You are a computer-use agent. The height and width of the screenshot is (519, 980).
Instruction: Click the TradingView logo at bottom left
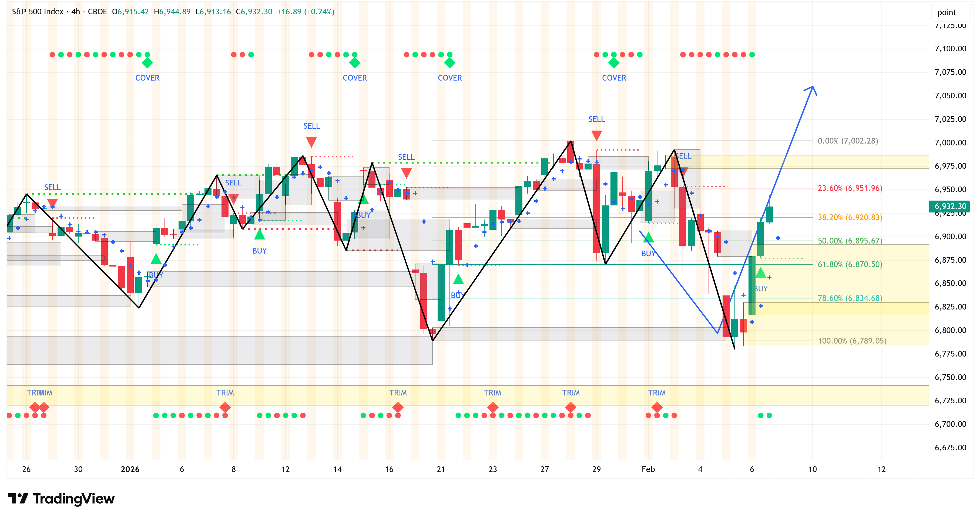(x=61, y=498)
